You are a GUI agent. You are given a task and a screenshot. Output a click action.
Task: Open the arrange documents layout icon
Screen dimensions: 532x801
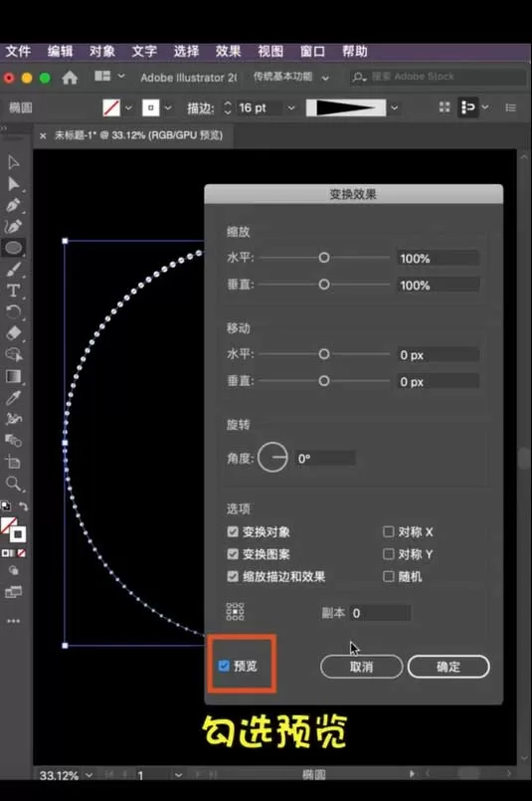click(102, 76)
